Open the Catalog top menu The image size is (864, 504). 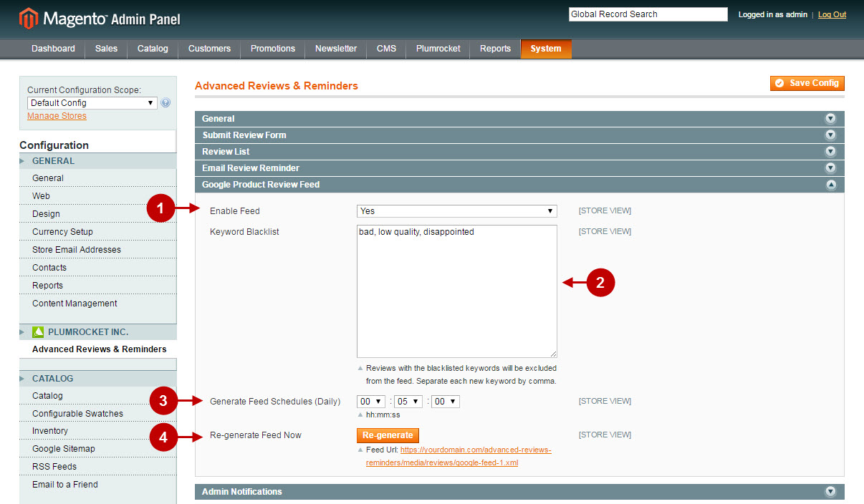pyautogui.click(x=153, y=49)
